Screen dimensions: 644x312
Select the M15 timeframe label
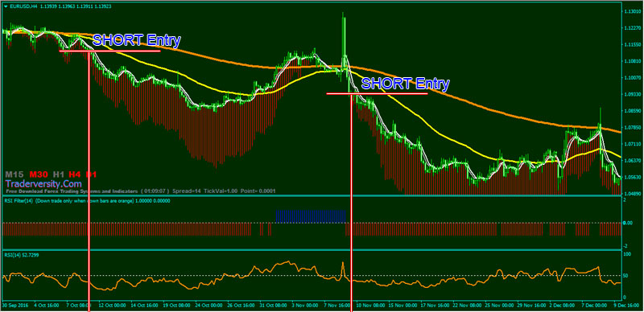[x=14, y=174]
